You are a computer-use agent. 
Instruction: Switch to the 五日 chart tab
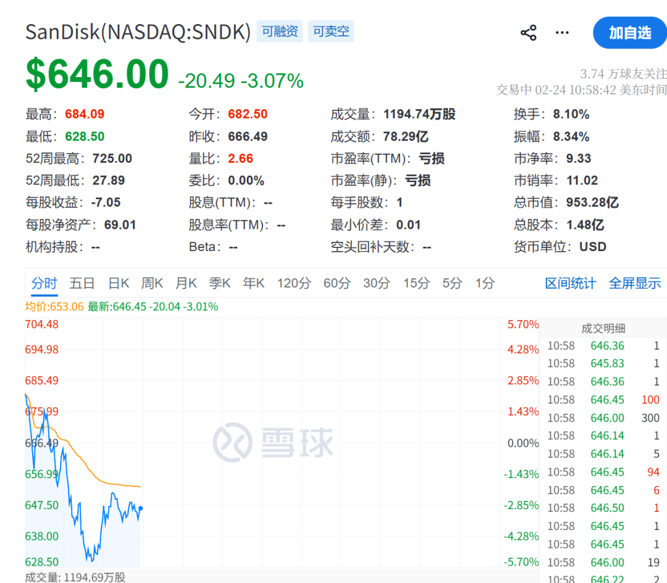(x=82, y=283)
